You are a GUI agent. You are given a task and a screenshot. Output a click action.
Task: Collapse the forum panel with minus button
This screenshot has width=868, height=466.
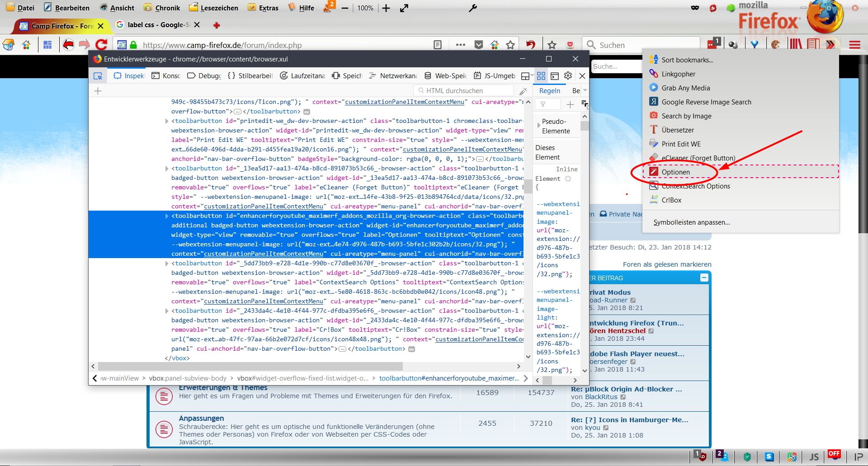point(704,278)
